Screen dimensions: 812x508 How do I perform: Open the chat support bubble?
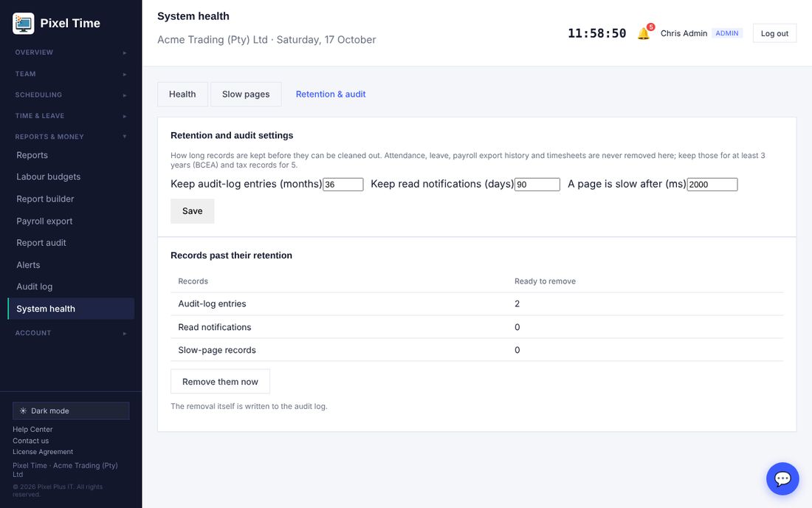pyautogui.click(x=782, y=478)
